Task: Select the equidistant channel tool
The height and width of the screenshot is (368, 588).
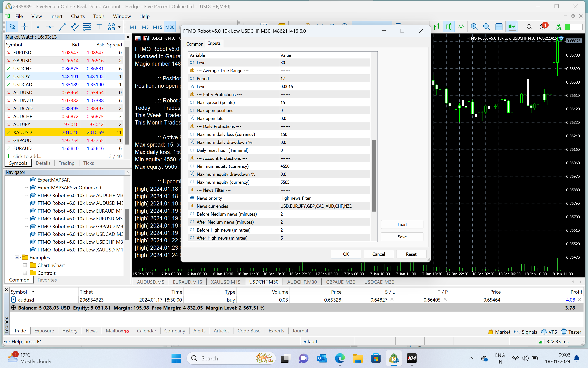Action: tap(75, 27)
